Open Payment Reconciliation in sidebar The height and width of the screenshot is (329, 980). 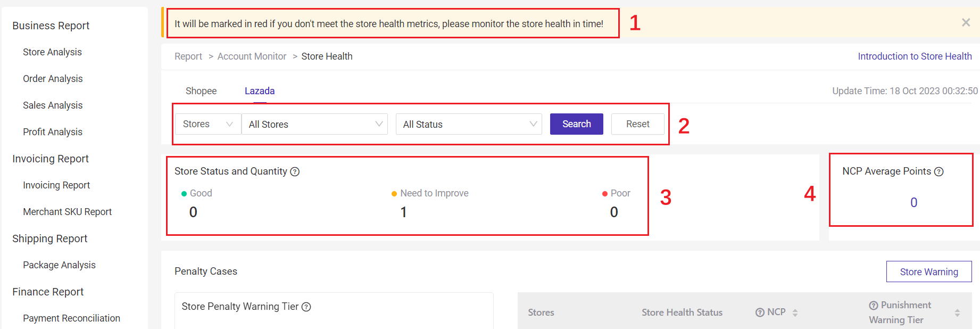(x=71, y=318)
